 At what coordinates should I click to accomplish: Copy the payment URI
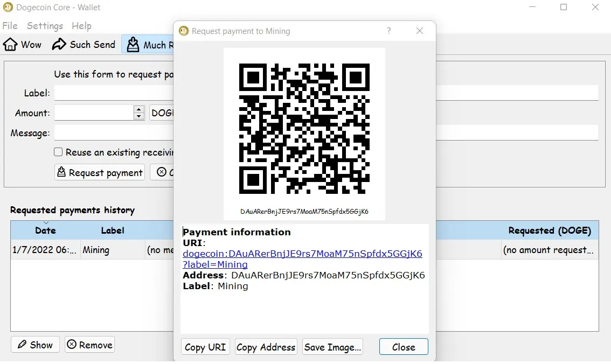205,347
